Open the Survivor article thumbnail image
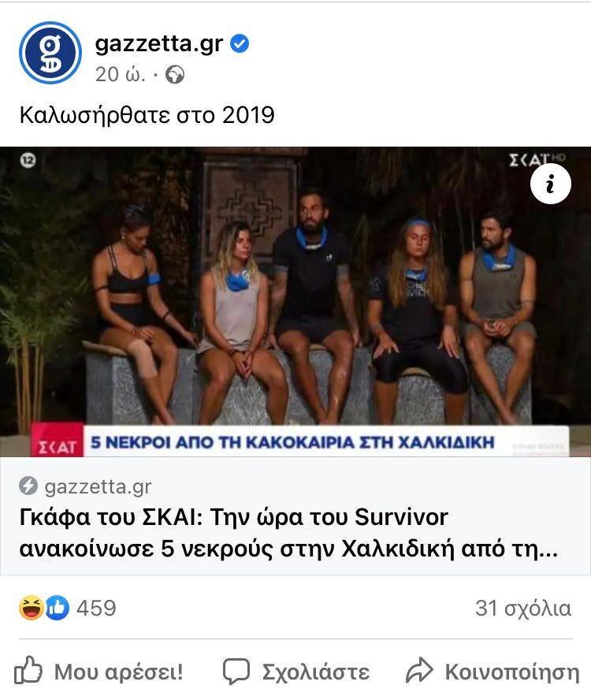The width and height of the screenshot is (591, 700). (295, 302)
